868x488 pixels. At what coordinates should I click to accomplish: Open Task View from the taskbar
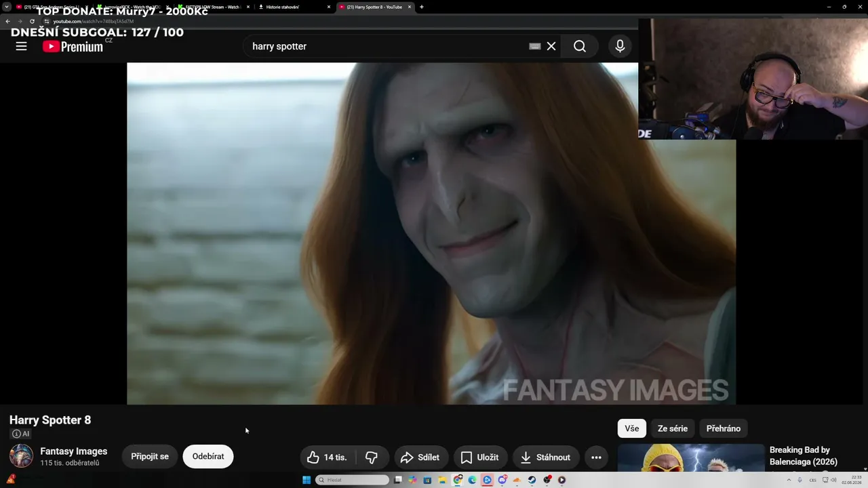point(398,480)
